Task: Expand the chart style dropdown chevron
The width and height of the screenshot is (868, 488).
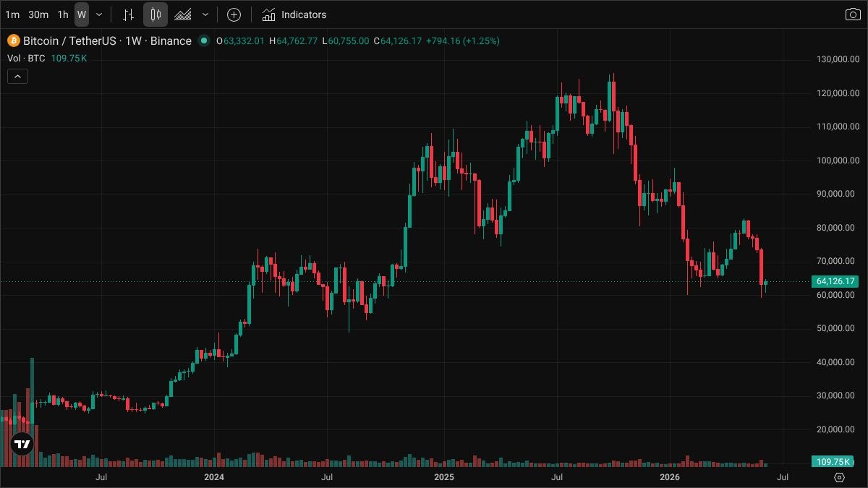Action: (x=205, y=14)
